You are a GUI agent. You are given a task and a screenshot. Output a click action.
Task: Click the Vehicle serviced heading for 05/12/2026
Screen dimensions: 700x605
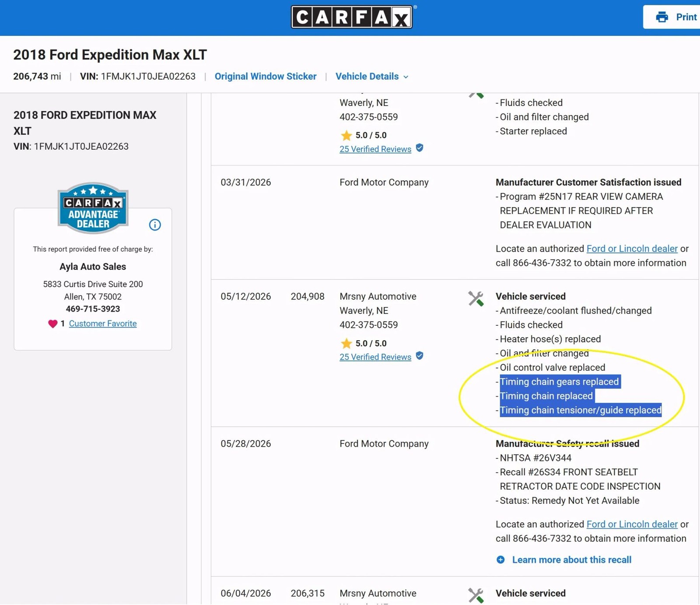point(531,296)
